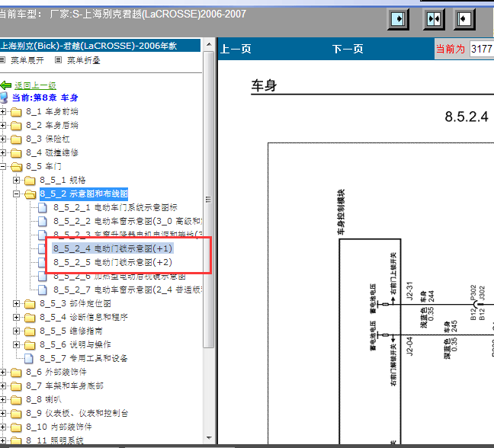
Task: Click the folder icon of 8_4 碰撞维修
Action: pos(16,153)
